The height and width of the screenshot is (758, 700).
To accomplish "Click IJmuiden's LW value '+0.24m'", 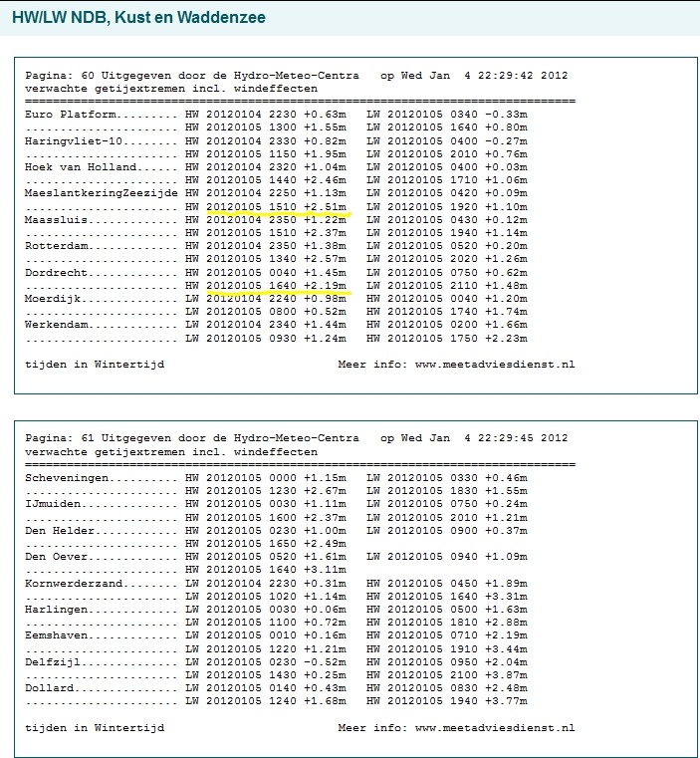I will 506,504.
